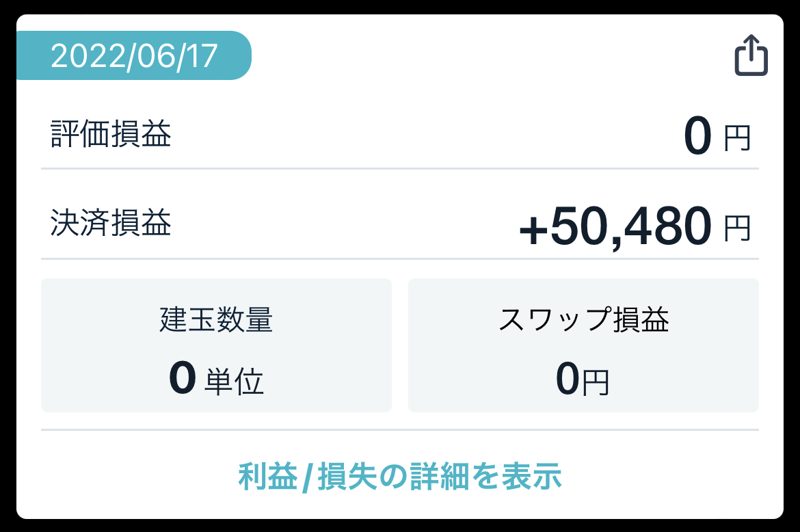Image resolution: width=800 pixels, height=532 pixels.
Task: Open the スワップ損益 panel
Action: (584, 345)
